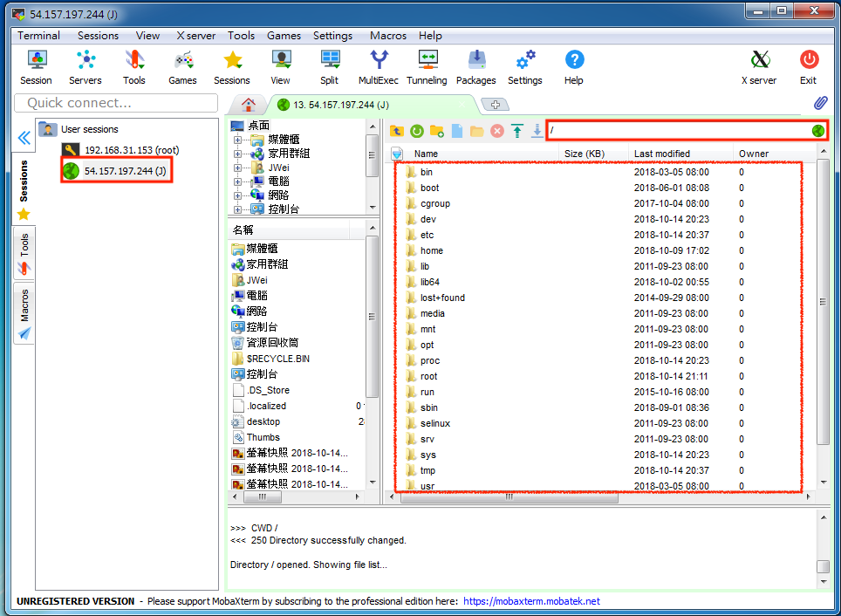The height and width of the screenshot is (616, 841).
Task: Click the Split toolbar icon
Action: pos(329,67)
